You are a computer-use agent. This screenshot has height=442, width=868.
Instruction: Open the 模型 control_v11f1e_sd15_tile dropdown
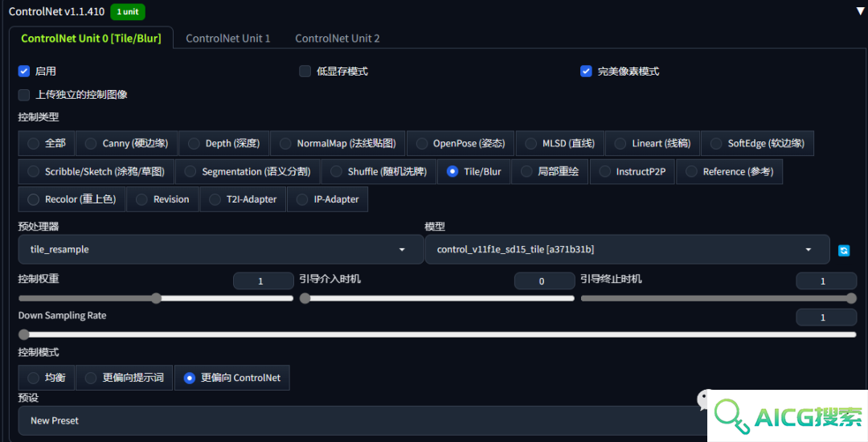click(x=627, y=249)
